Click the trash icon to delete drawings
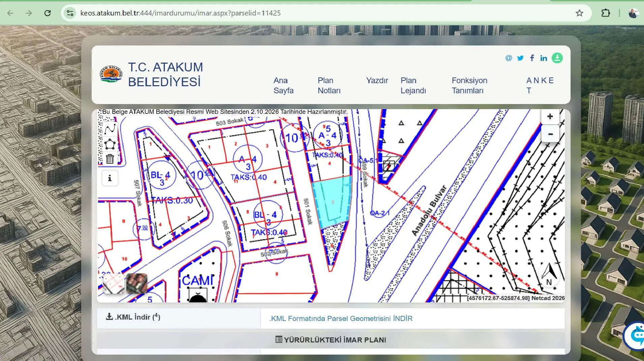Viewport: 644px width, 361px height. tap(110, 159)
